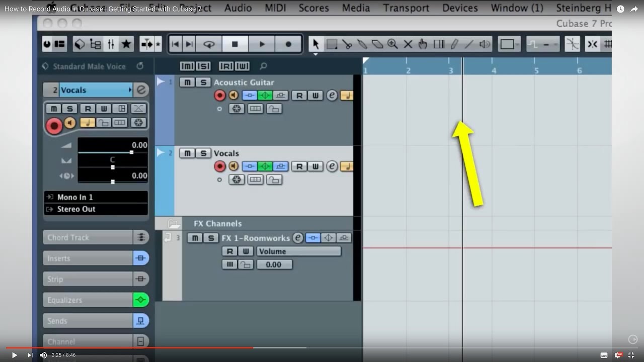Select the Play speaker tool
Viewport: 644px width, 362px height.
point(485,44)
